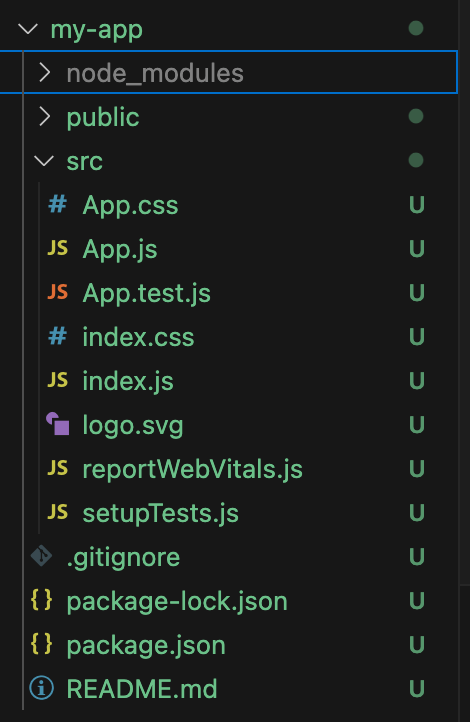Click the U status badge of README.md

417,689
